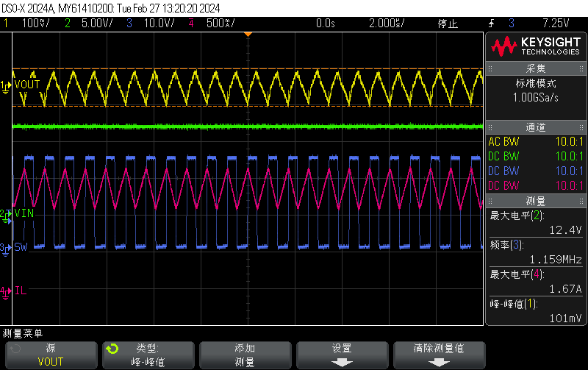Screen dimensions: 588x370
Task: Click the green channel 2 ground marker
Action: (x=5, y=216)
